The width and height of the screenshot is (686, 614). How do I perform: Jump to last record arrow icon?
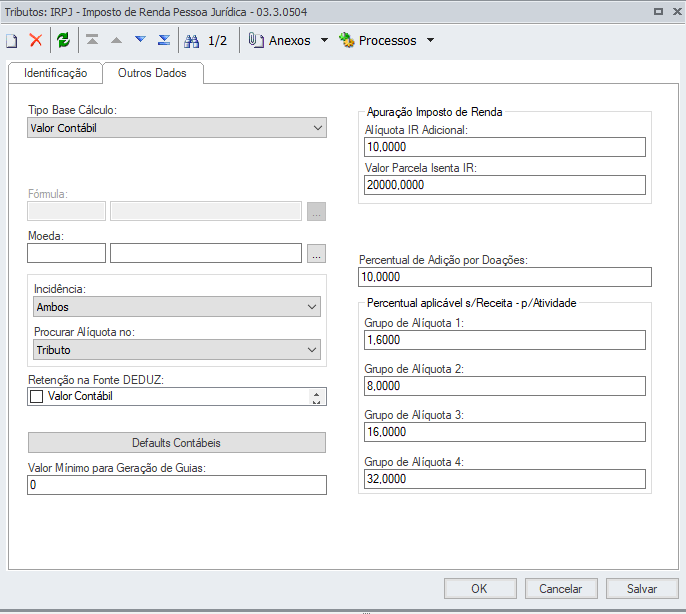(x=164, y=40)
